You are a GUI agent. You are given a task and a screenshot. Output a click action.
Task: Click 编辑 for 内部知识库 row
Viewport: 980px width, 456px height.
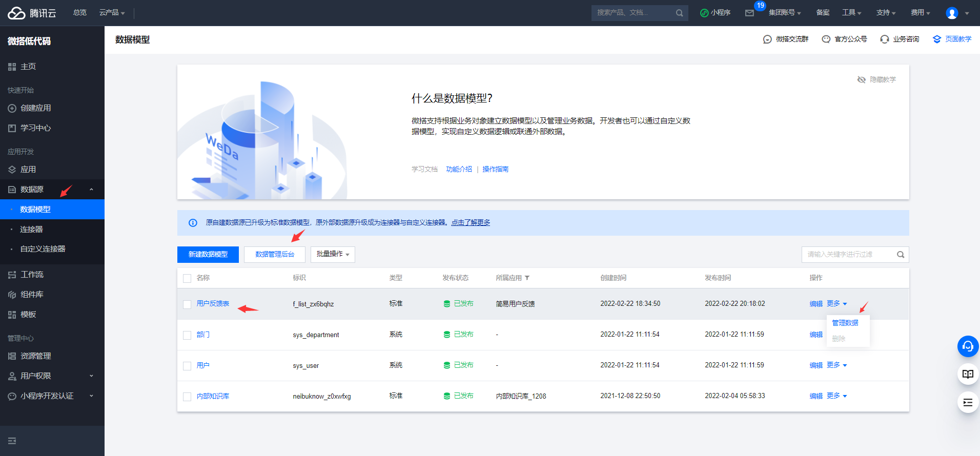pos(816,396)
